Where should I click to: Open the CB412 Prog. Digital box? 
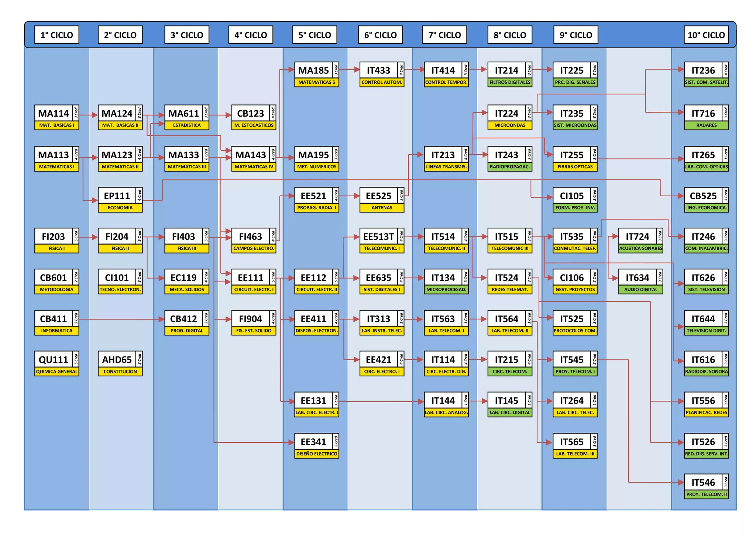[x=186, y=322]
